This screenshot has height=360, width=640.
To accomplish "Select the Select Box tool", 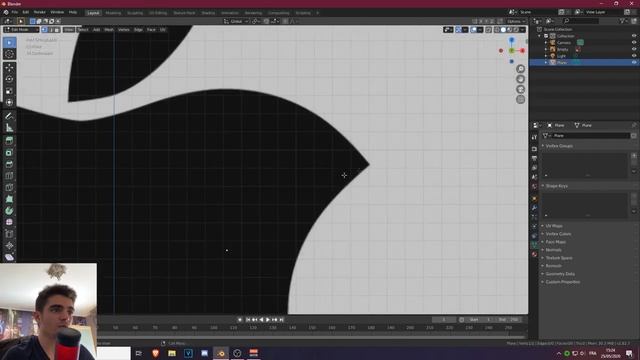I will [x=9, y=42].
